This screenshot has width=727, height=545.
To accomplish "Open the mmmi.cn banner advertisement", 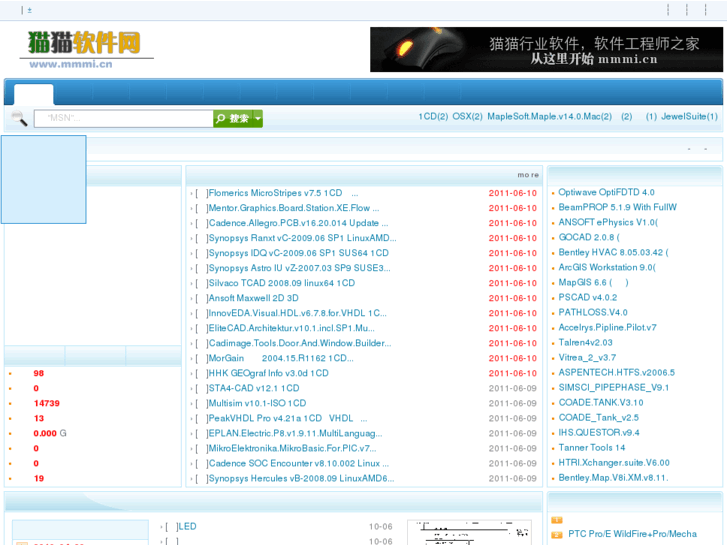I will click(546, 49).
